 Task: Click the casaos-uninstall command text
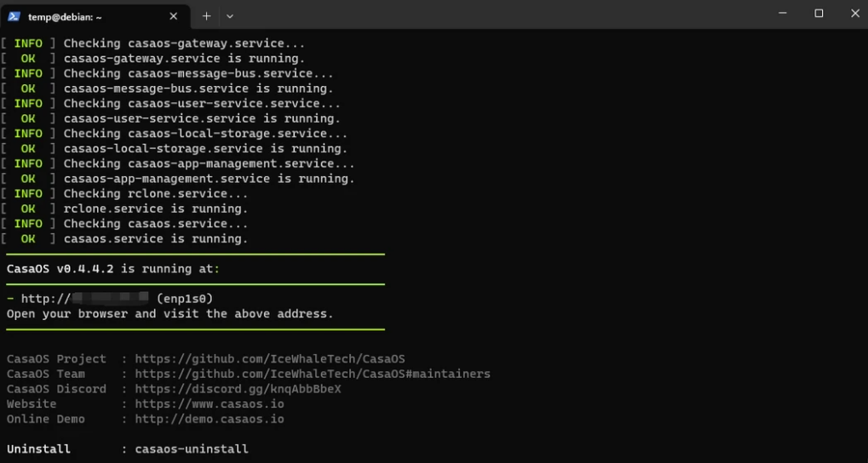tap(192, 449)
